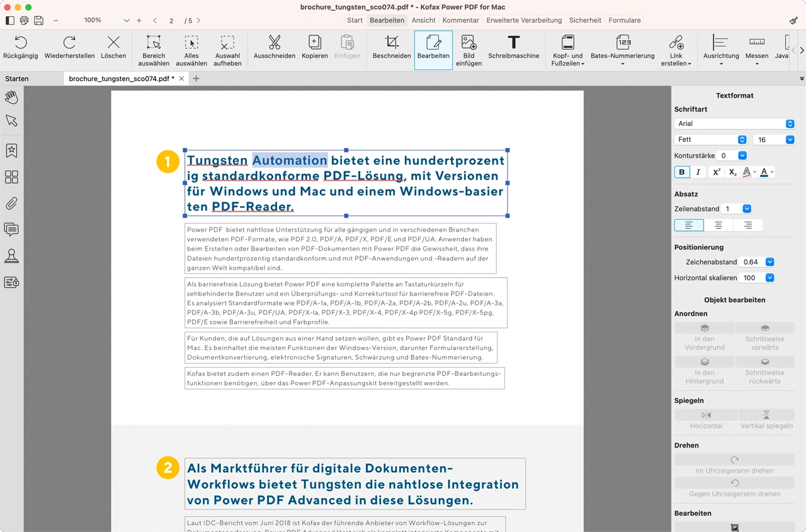The image size is (806, 532).
Task: Toggle italic formatting button
Action: pos(698,172)
